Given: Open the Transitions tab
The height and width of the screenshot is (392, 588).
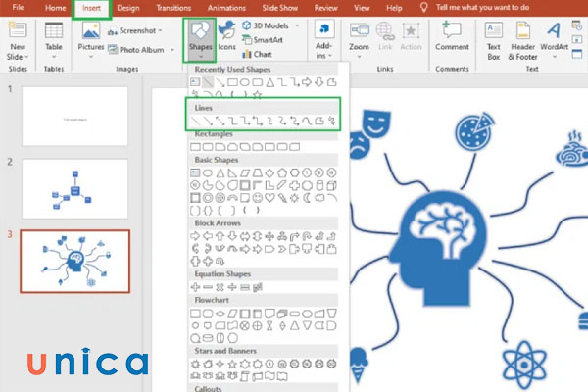Looking at the screenshot, I should click(x=173, y=8).
